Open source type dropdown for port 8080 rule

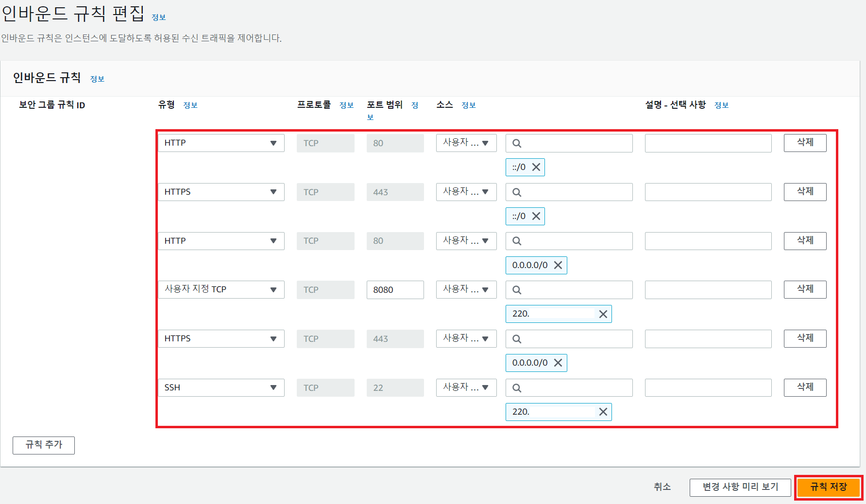[x=466, y=289]
